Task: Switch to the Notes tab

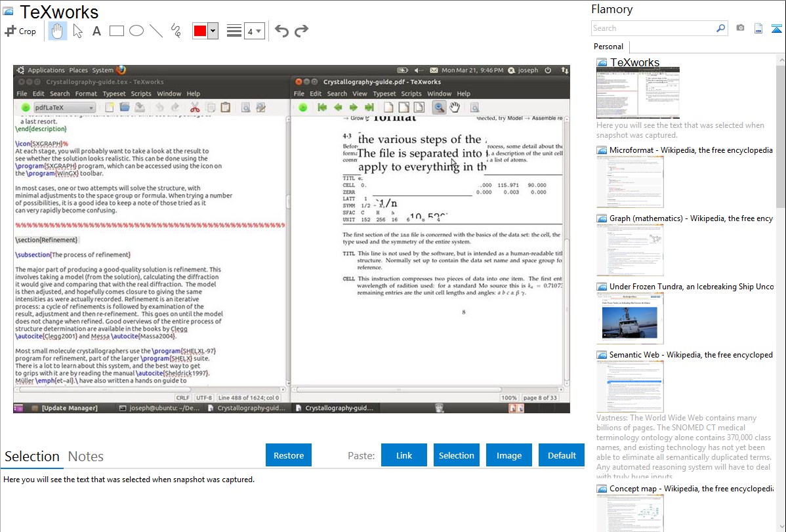Action: [x=86, y=457]
